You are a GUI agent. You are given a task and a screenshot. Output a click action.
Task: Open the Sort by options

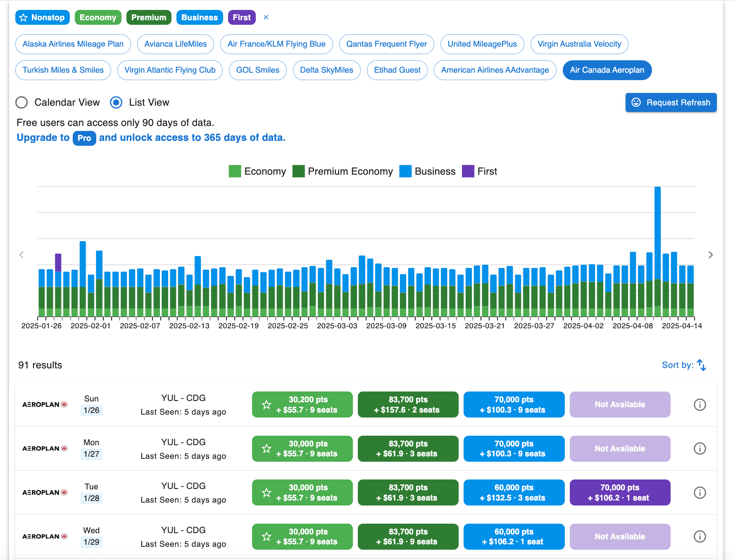tap(684, 365)
